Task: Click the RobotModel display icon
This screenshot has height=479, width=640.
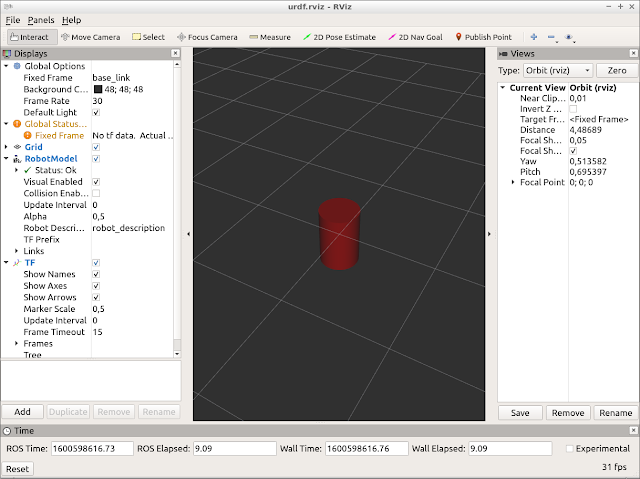Action: (x=17, y=159)
